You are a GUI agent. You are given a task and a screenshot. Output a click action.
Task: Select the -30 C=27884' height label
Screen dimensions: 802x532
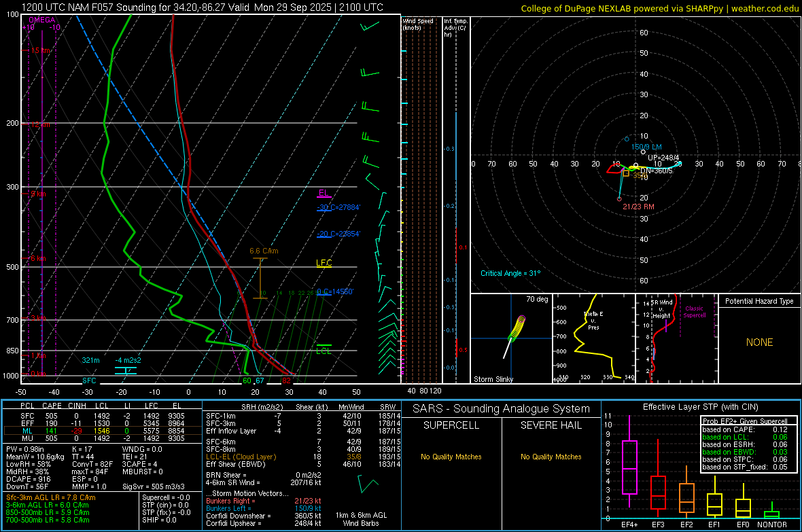[x=338, y=207]
